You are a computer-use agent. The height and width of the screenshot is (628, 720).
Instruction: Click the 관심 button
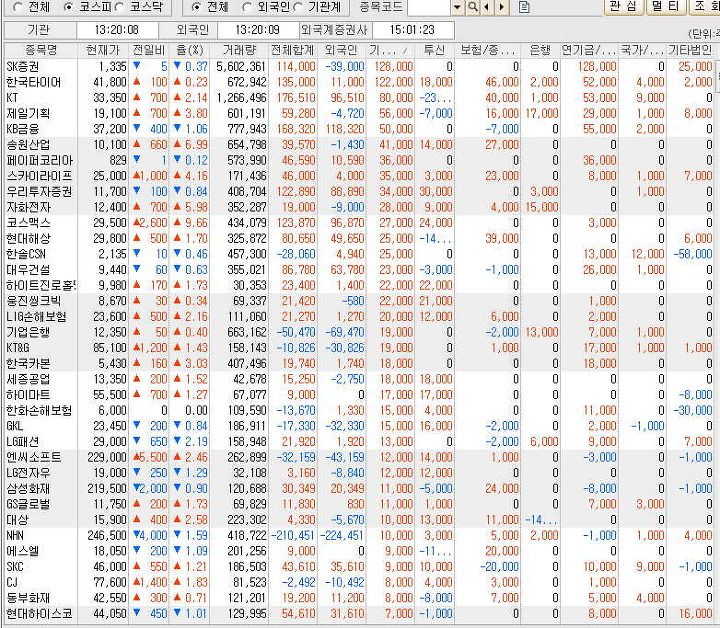pos(623,6)
